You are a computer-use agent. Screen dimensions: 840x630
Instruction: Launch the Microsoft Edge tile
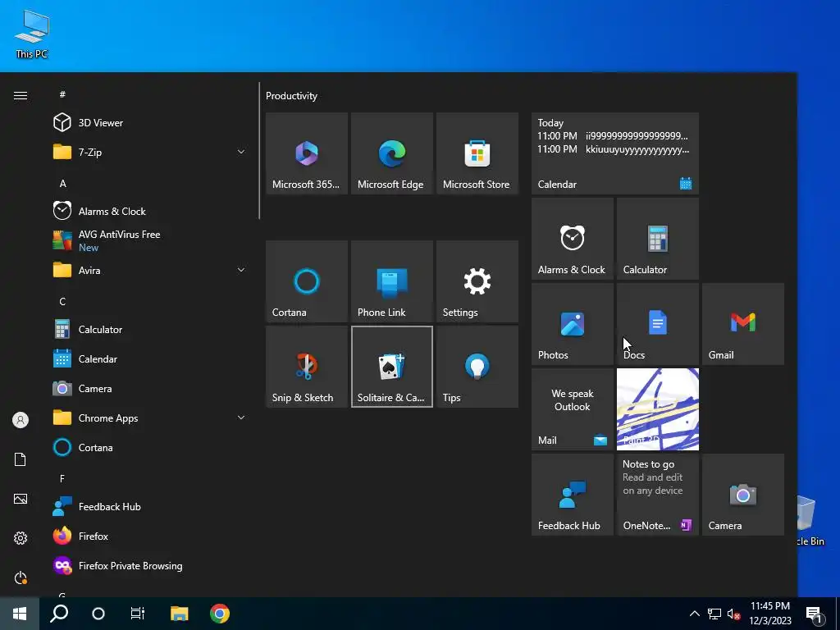point(391,153)
